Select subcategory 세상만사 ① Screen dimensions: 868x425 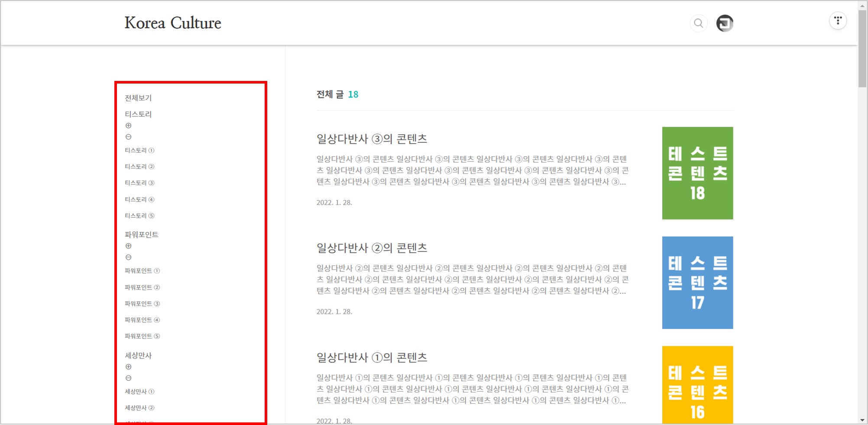point(139,392)
